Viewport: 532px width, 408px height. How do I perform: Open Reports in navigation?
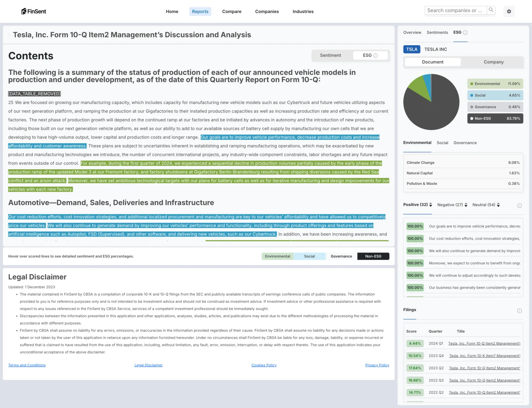(x=200, y=12)
